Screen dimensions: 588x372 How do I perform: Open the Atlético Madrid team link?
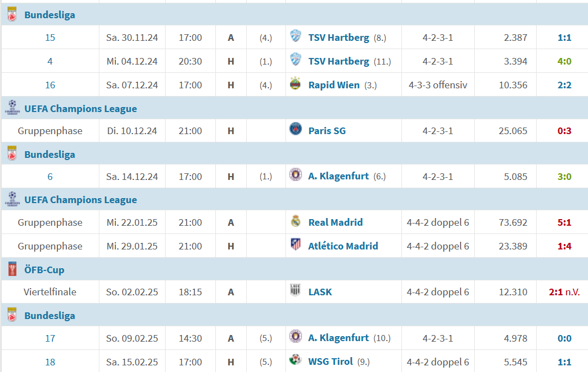point(343,246)
